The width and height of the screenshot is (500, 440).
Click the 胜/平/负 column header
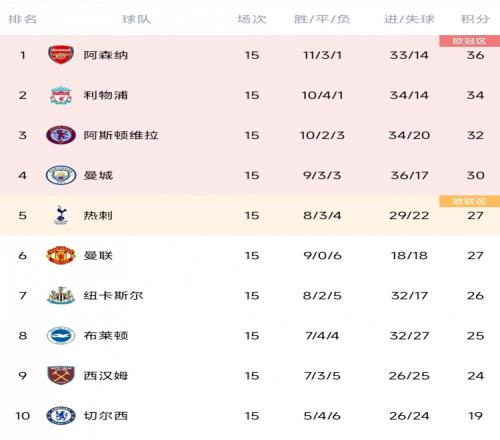[322, 19]
